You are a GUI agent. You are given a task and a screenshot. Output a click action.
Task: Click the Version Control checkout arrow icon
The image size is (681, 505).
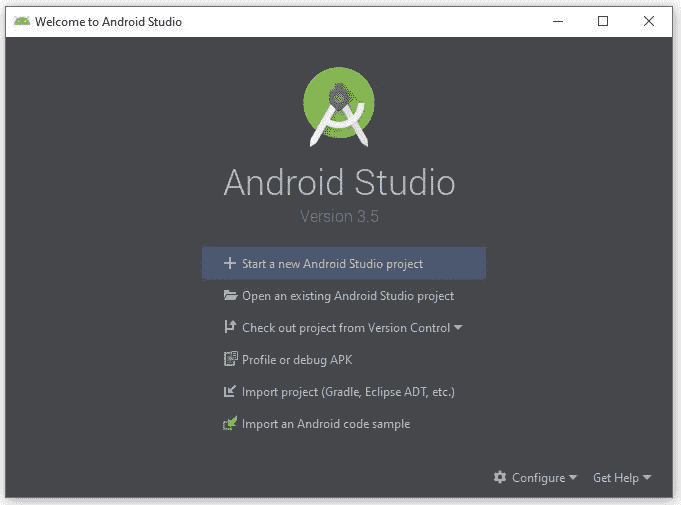click(x=230, y=328)
